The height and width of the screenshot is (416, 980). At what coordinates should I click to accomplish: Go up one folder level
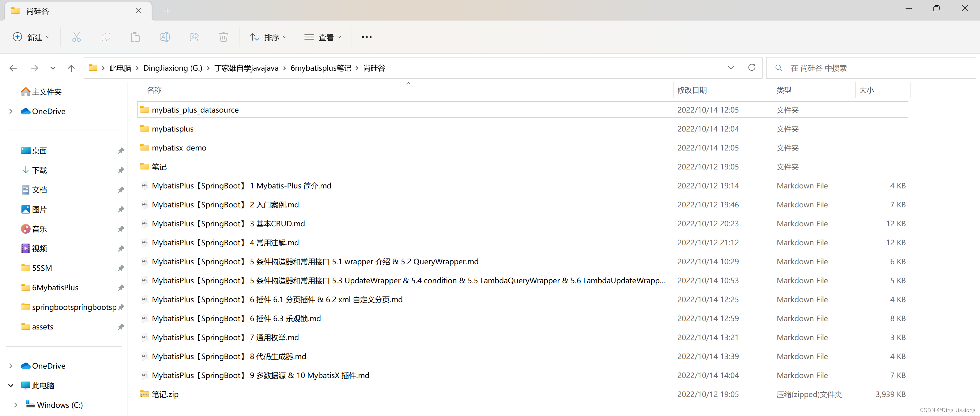point(71,68)
